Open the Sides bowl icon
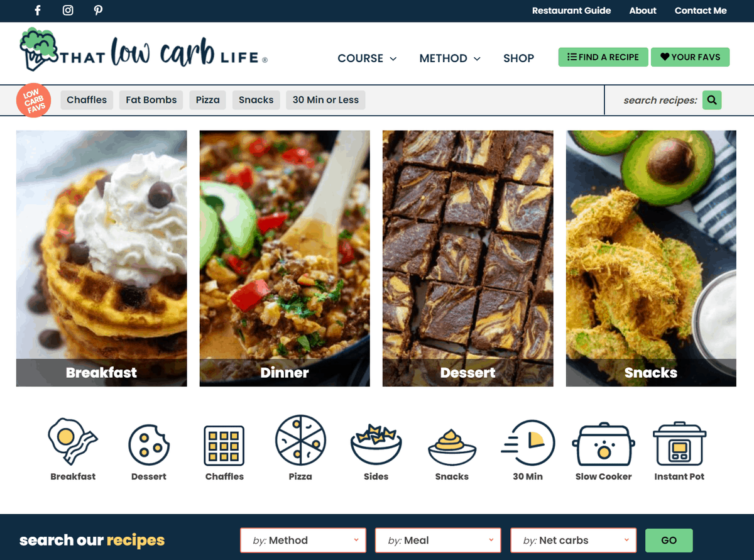Viewport: 754px width, 560px height. coord(376,444)
